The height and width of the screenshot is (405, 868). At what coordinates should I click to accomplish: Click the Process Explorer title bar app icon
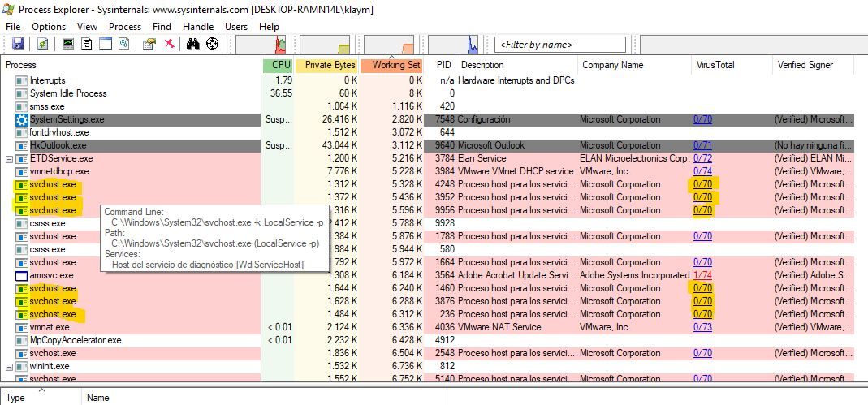coord(8,10)
